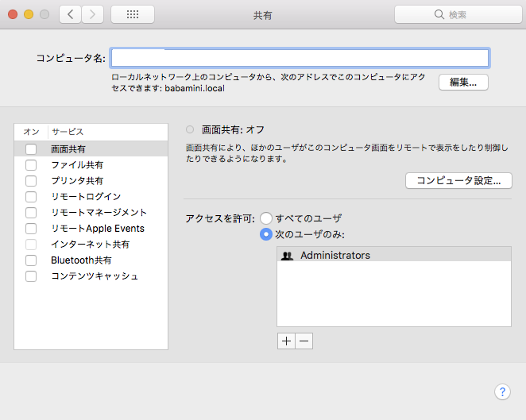Select the 画面共有 service row
526x420 pixels.
coord(91,149)
